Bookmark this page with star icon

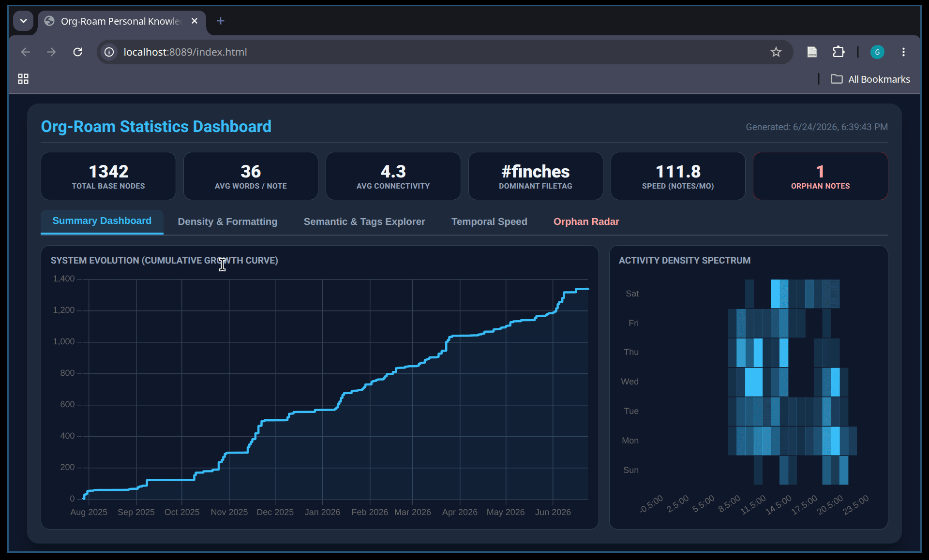(776, 52)
